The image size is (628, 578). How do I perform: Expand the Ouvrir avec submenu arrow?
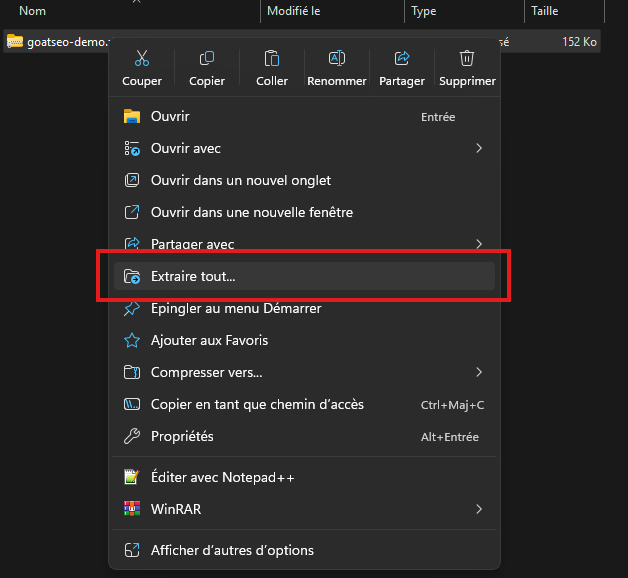(479, 148)
